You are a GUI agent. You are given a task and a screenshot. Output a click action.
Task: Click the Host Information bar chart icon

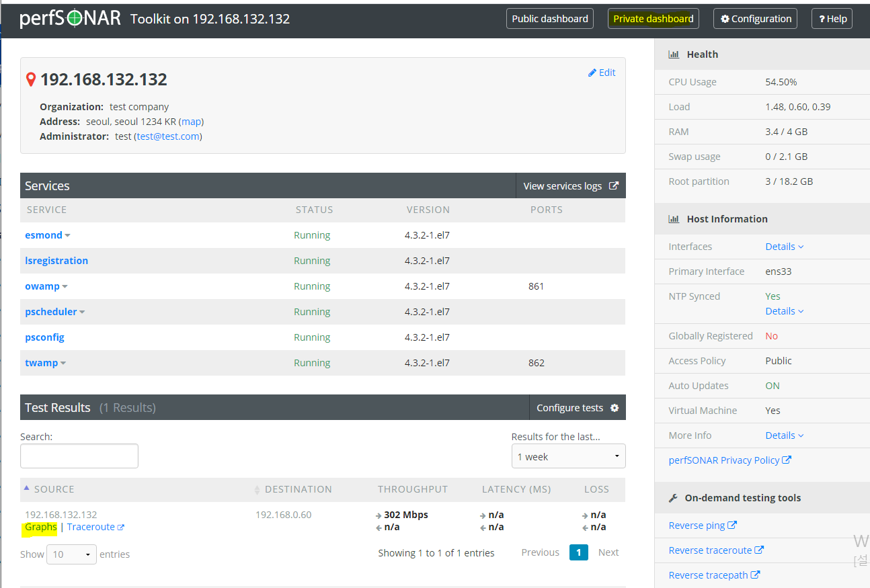pos(673,219)
